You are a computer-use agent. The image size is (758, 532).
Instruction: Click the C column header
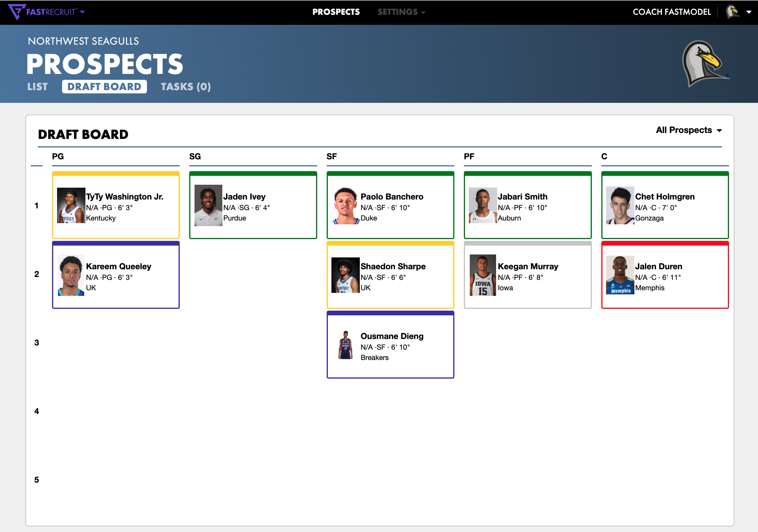point(604,156)
